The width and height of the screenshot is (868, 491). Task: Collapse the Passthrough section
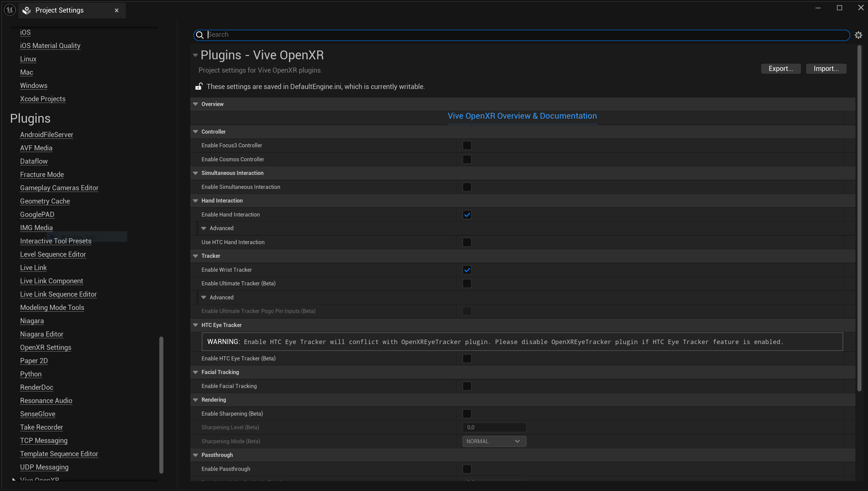click(195, 455)
